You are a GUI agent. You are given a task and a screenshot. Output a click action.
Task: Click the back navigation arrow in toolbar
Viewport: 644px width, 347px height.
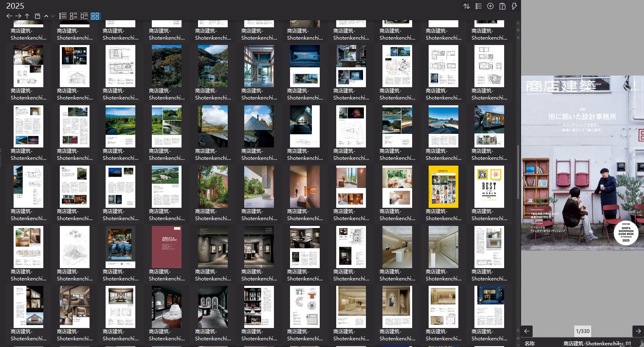pyautogui.click(x=9, y=16)
